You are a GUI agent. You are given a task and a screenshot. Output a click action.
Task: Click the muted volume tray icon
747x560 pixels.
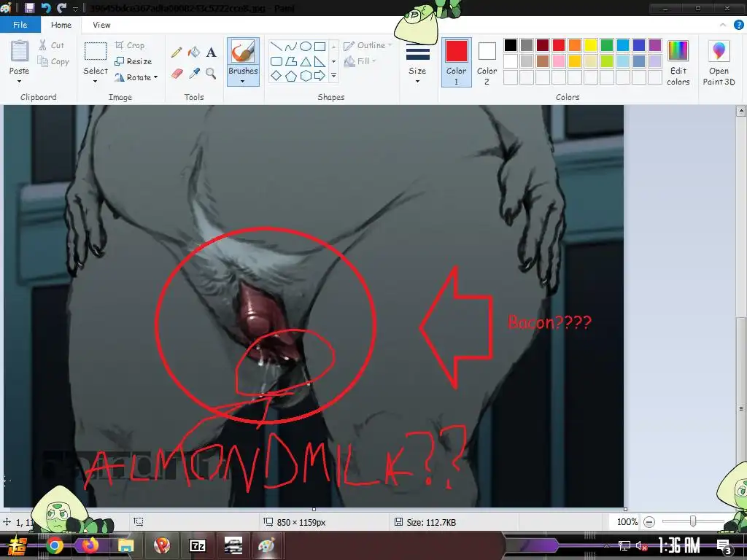coord(641,546)
